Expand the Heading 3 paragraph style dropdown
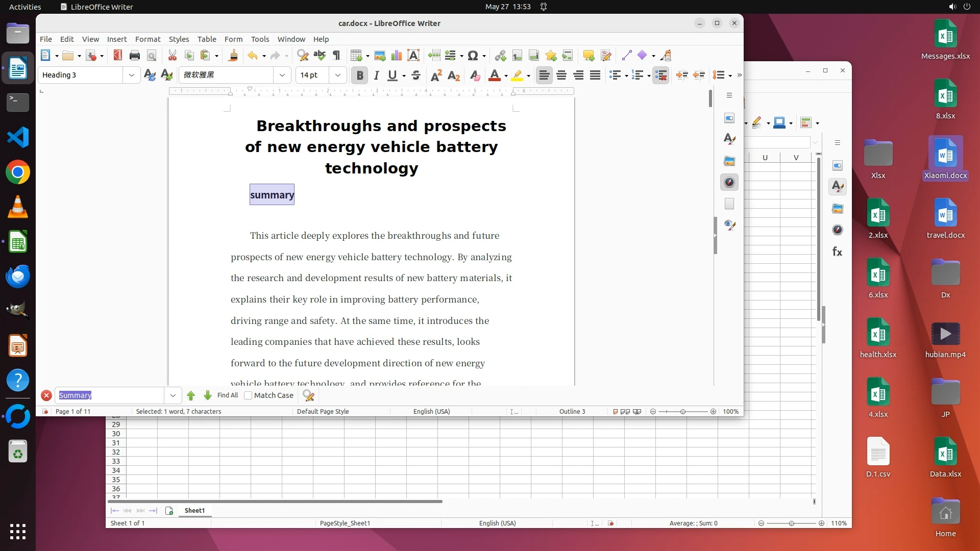Image resolution: width=980 pixels, height=551 pixels. click(132, 76)
